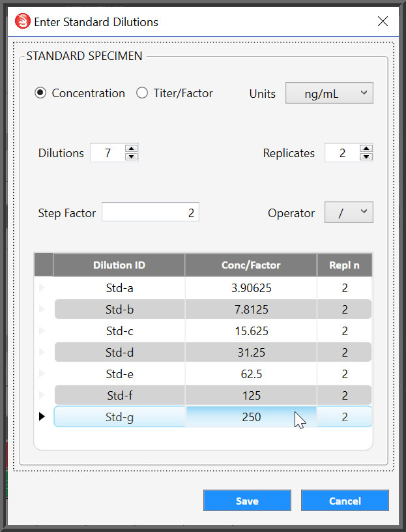406x532 pixels.
Task: Click the row arrow beside Std-g
Action: point(42,417)
